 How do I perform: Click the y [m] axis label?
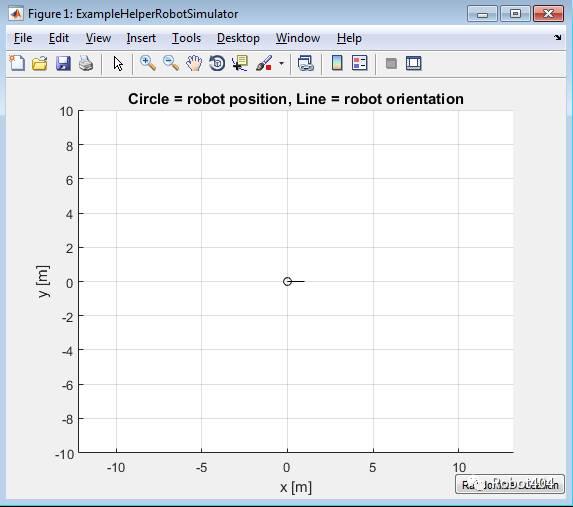point(43,281)
